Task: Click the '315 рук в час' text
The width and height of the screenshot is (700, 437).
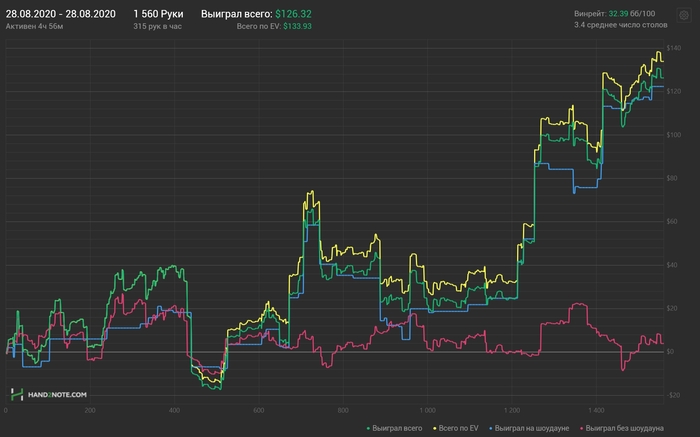Action: 158,26
